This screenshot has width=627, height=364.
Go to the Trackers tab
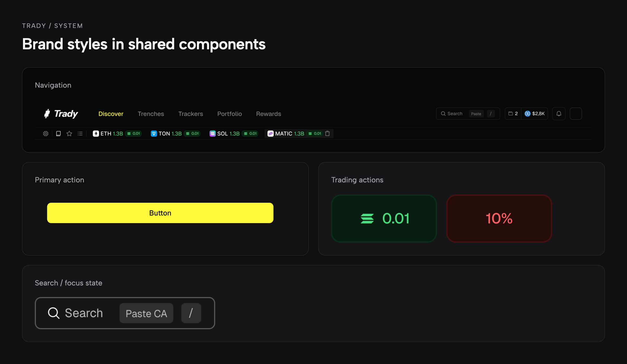click(191, 114)
